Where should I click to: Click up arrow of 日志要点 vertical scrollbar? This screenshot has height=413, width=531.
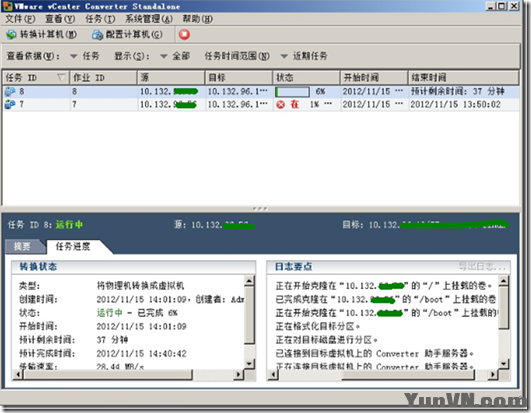coord(504,281)
